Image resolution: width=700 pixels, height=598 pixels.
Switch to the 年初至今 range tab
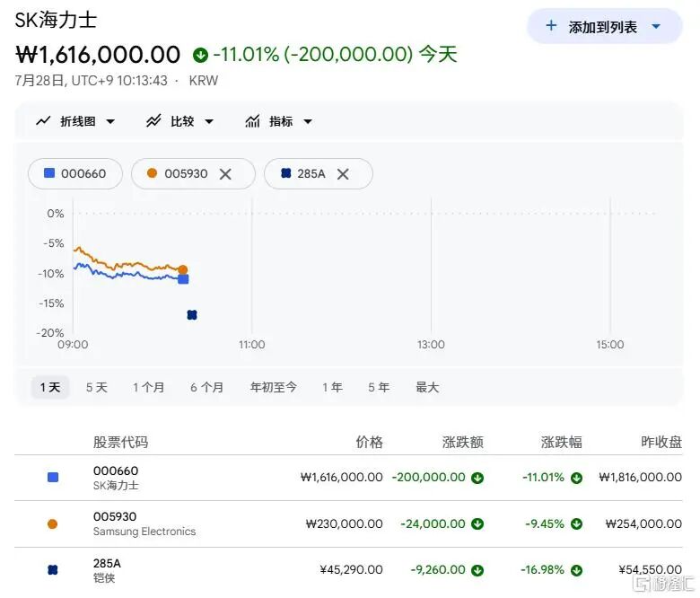[x=273, y=387]
